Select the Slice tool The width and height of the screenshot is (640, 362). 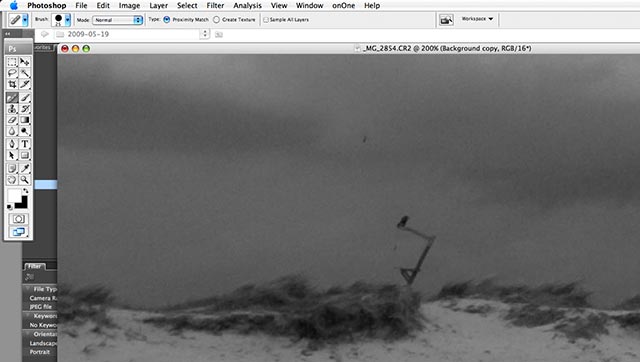[25, 84]
